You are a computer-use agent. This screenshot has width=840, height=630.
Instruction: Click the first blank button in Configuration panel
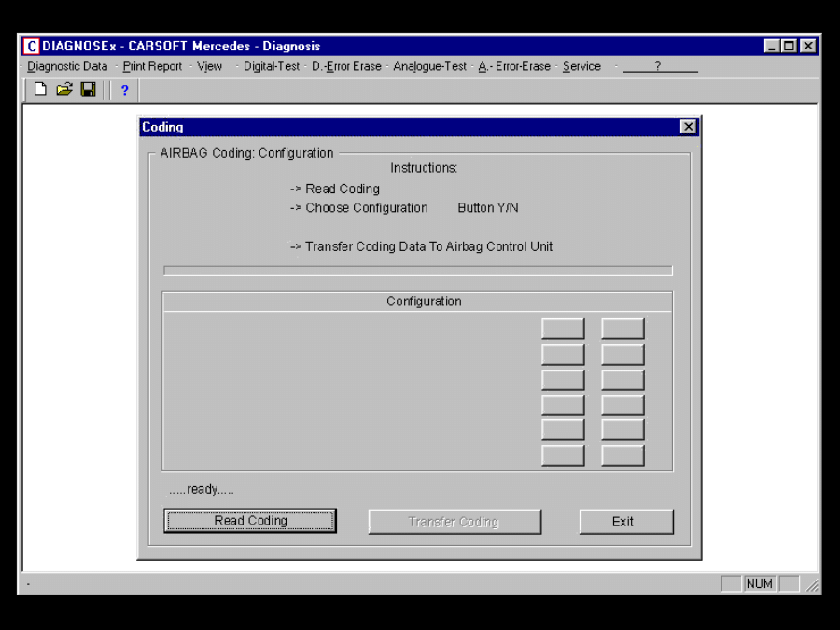[563, 329]
